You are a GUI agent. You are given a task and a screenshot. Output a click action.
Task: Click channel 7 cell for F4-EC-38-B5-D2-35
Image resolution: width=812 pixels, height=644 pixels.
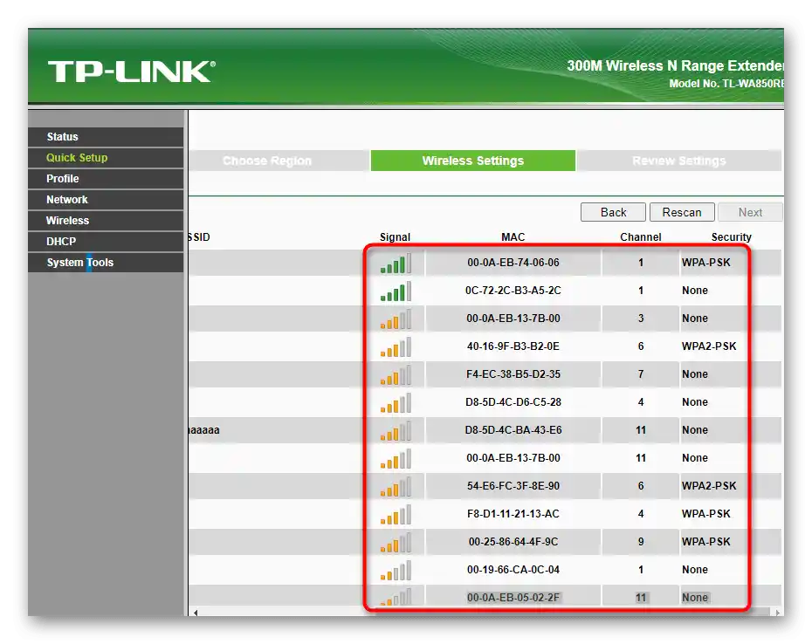coord(641,375)
